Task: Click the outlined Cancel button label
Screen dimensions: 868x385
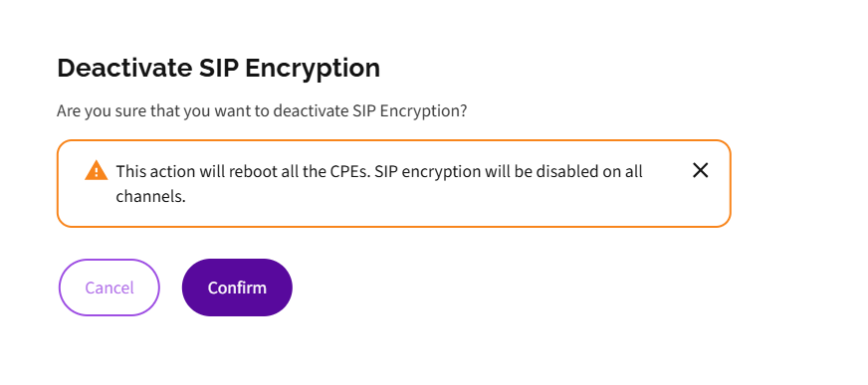Action: tap(109, 288)
